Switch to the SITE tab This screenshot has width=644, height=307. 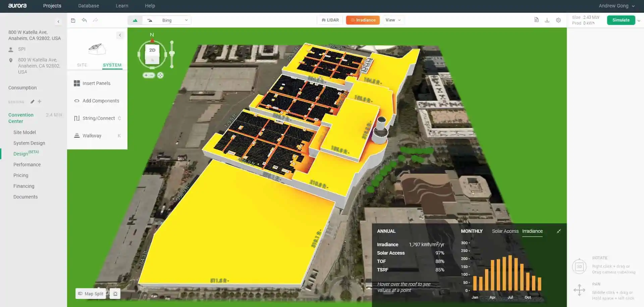coord(82,65)
